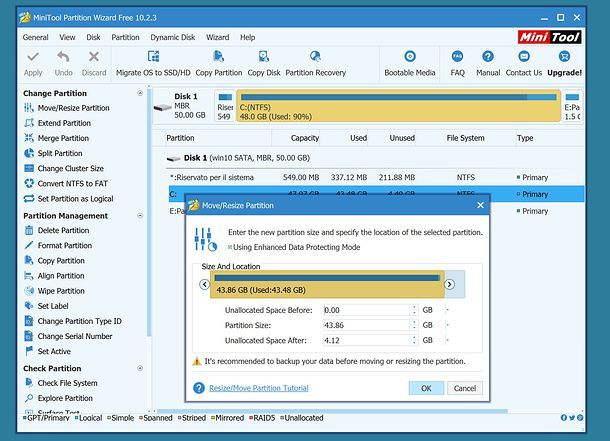The image size is (610, 441).
Task: Open the Partition menu
Action: click(125, 38)
